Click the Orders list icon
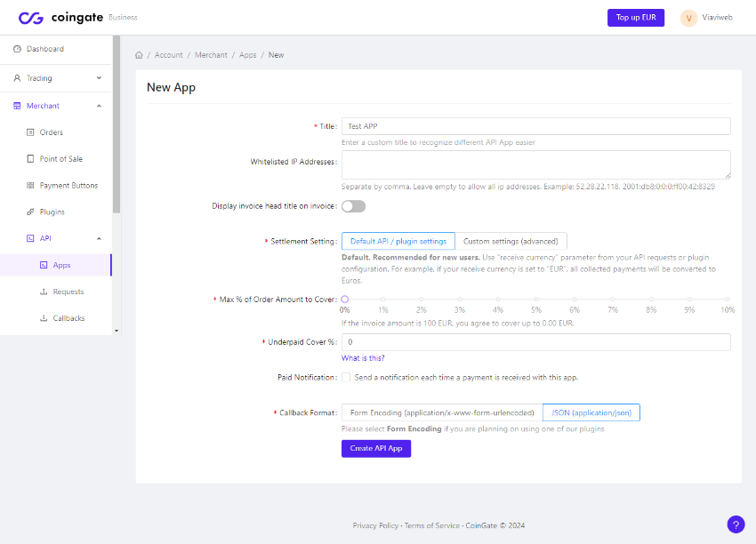Viewport: 756px width, 544px height. (x=30, y=132)
